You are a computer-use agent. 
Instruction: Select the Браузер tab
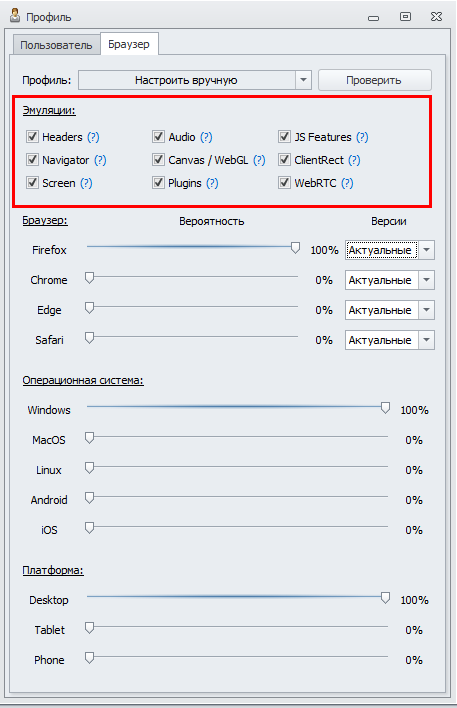(129, 44)
